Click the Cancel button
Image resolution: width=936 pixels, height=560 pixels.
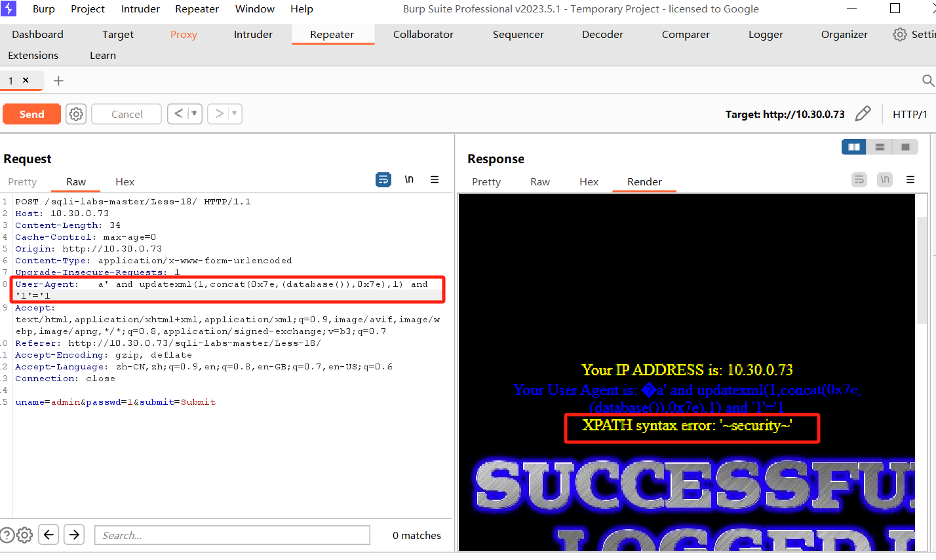(127, 114)
